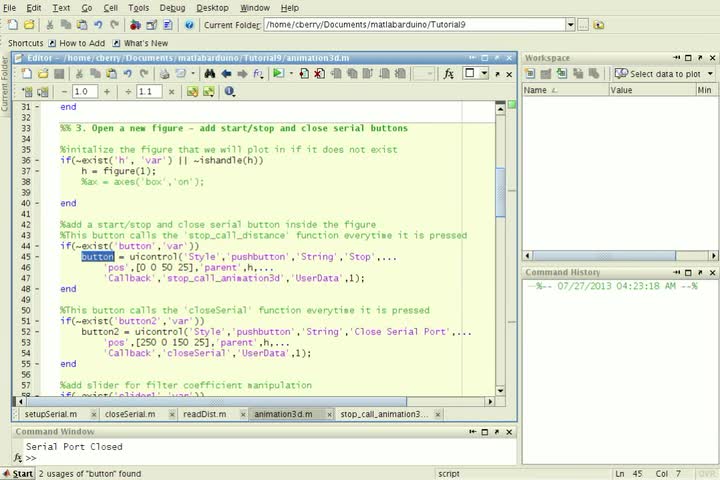720x480 pixels.
Task: Increment value with the plus icon
Action: (x=107, y=92)
